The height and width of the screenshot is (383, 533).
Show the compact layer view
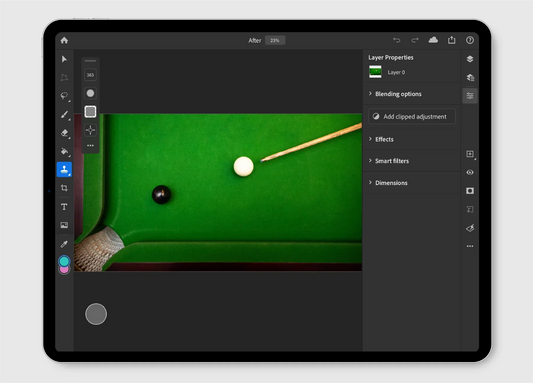(x=470, y=59)
